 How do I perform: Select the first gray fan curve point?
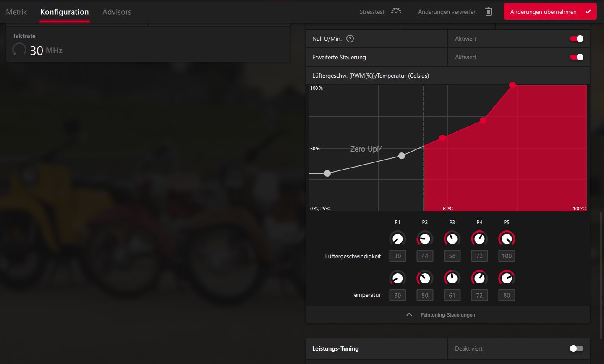(327, 173)
